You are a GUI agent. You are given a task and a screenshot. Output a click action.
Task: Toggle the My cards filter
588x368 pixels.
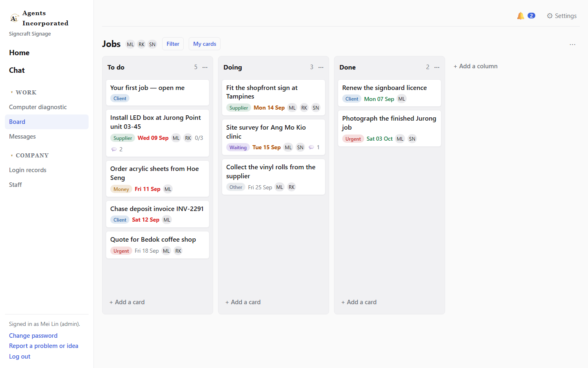205,44
